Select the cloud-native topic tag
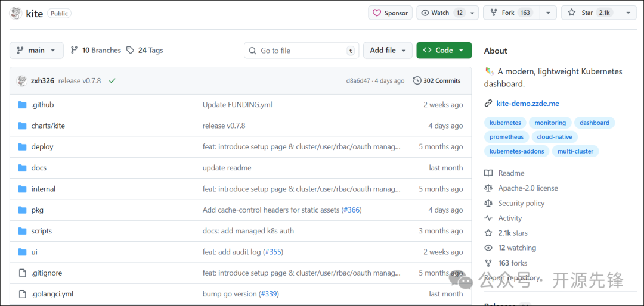The image size is (644, 306). [555, 137]
